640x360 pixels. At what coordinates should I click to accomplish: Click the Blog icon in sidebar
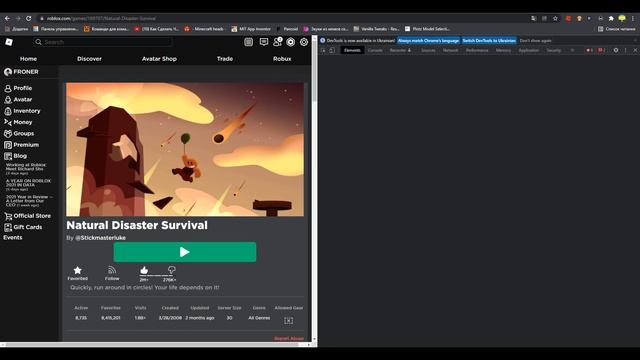(8, 156)
